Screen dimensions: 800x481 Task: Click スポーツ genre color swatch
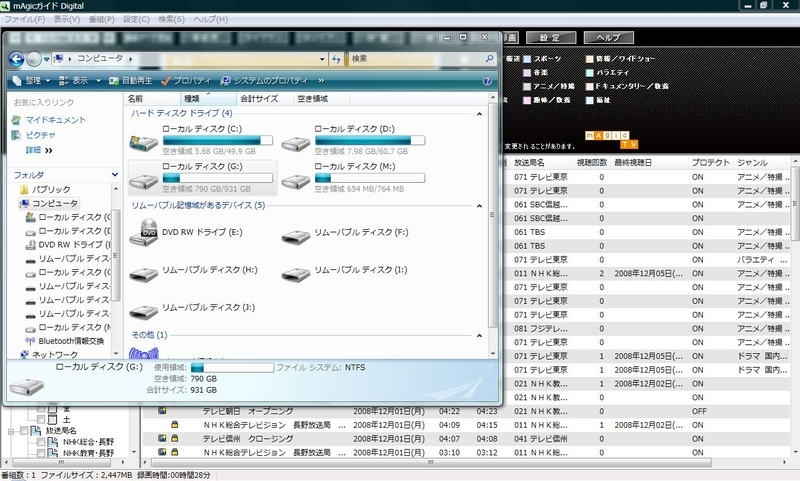point(528,59)
